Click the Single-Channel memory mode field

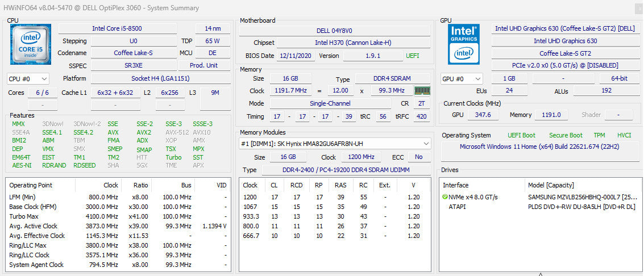[330, 103]
